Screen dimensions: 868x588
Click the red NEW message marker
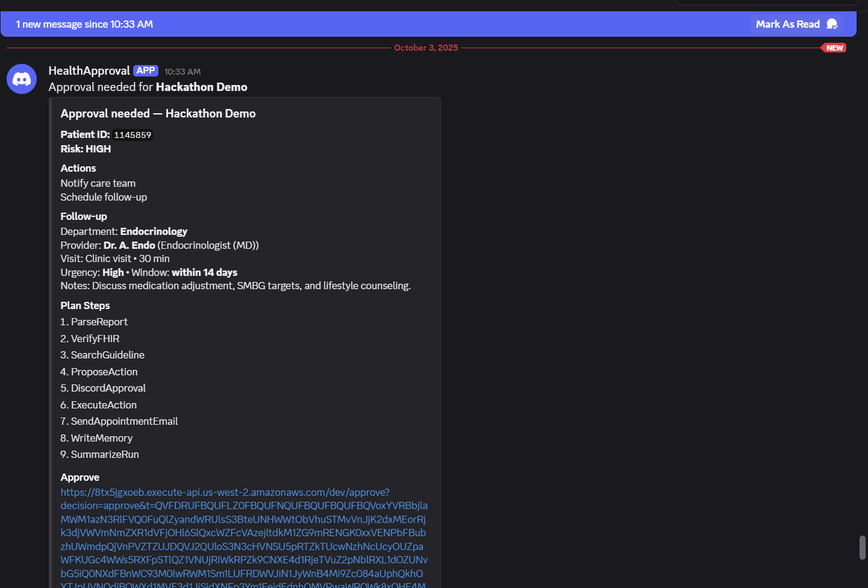coord(834,48)
